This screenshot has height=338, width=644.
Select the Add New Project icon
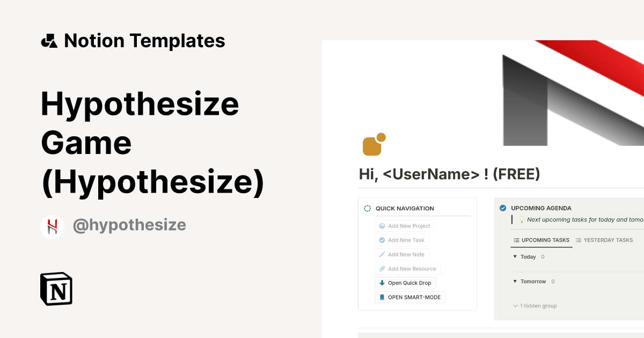click(382, 225)
